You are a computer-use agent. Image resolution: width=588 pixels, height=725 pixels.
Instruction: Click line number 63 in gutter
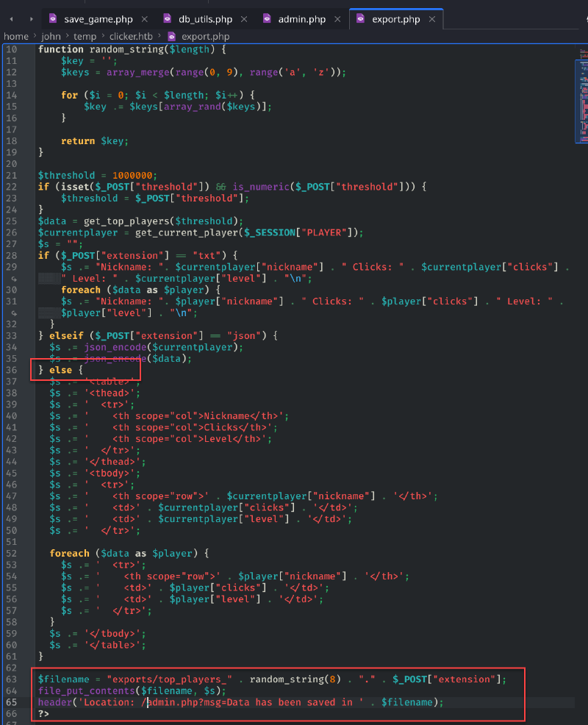tap(12, 679)
